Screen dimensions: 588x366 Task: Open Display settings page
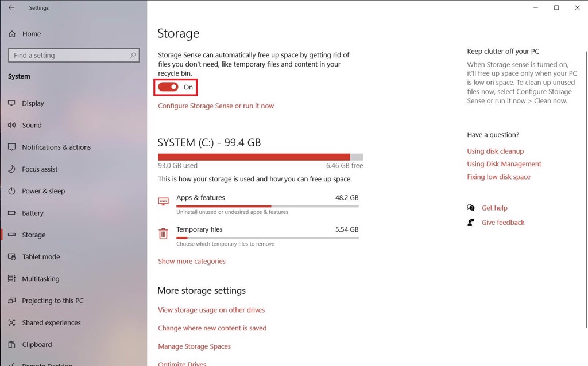33,103
